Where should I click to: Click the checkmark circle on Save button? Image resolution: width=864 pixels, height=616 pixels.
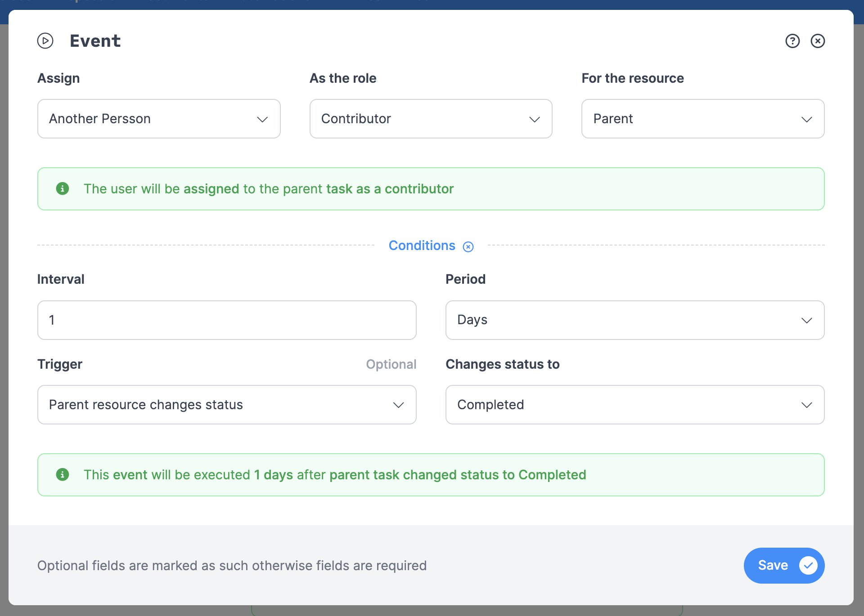809,565
